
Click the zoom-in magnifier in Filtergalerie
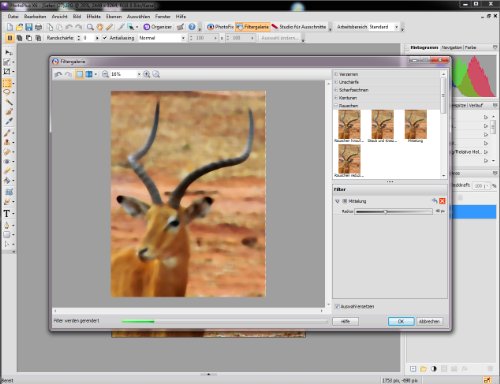147,74
